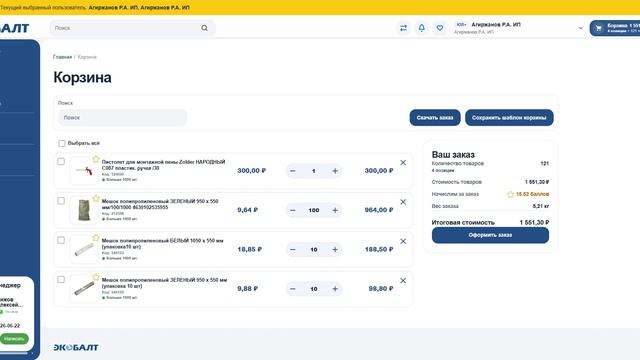
Task: Click the header search field
Action: 132,28
